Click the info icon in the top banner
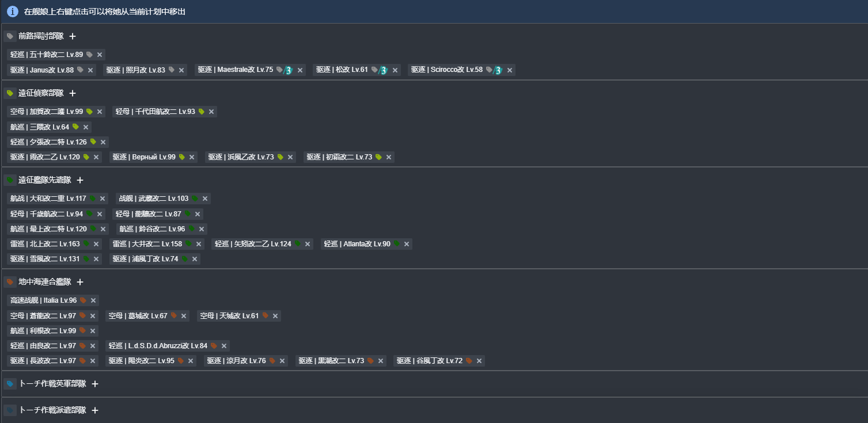The image size is (868, 423). tap(12, 12)
